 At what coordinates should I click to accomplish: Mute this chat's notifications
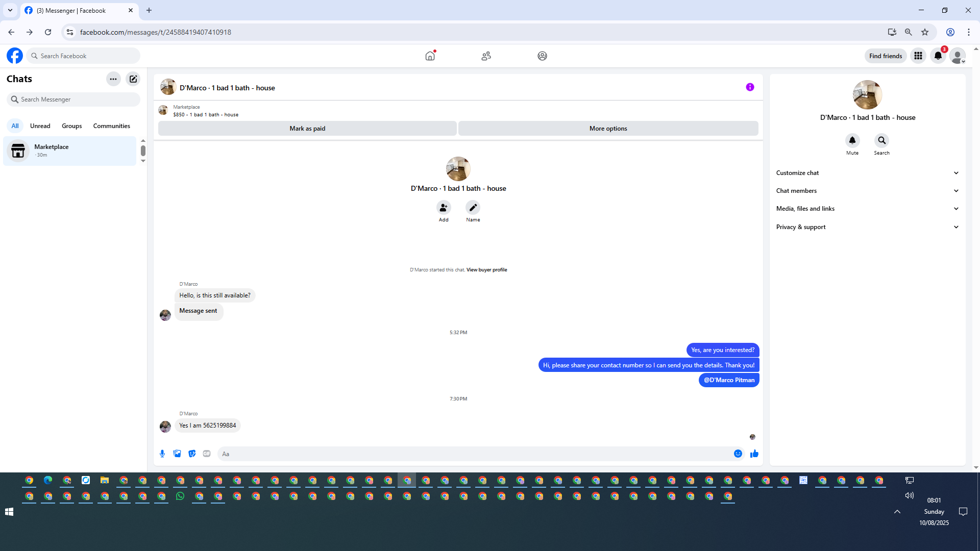(852, 141)
